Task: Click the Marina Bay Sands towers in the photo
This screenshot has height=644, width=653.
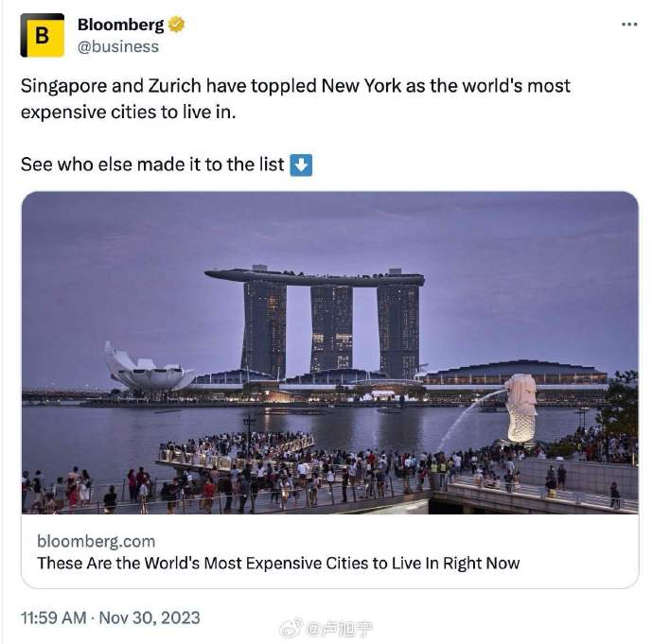Action: (315, 322)
